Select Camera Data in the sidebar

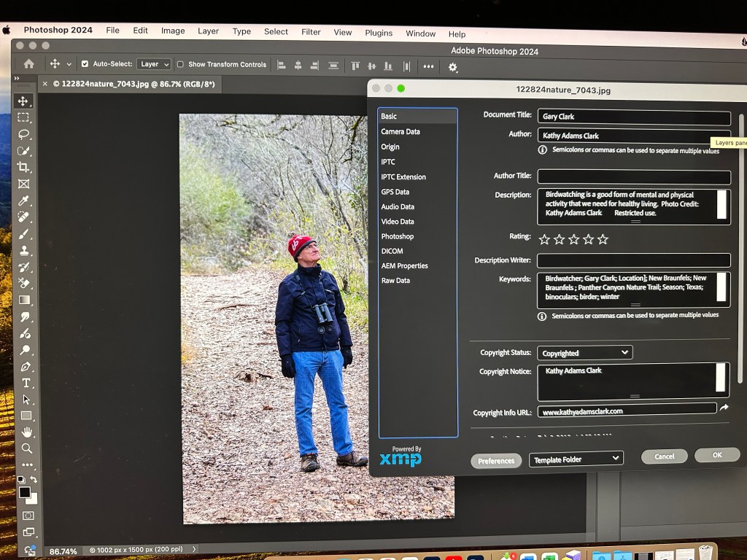click(400, 132)
